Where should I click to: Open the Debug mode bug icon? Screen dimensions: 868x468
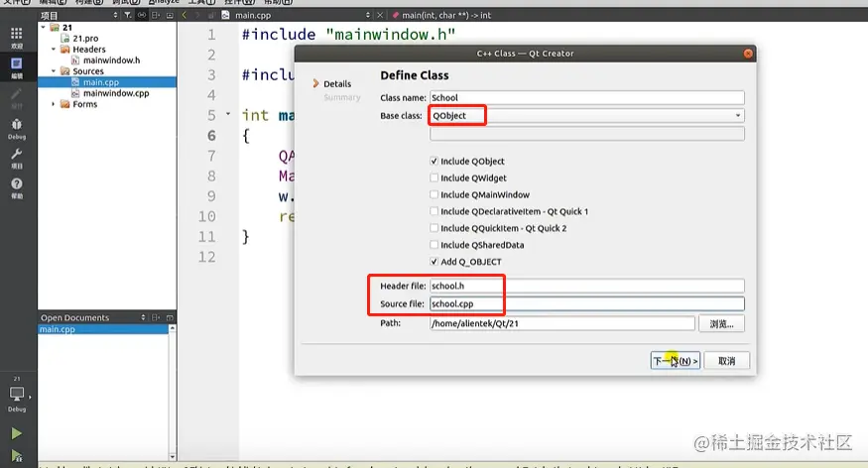pyautogui.click(x=17, y=128)
